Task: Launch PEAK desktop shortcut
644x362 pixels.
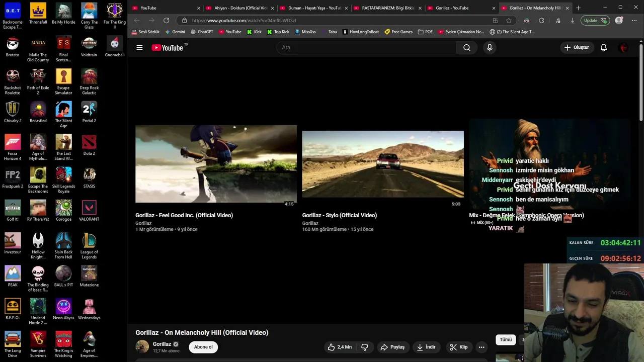Action: pos(13,276)
